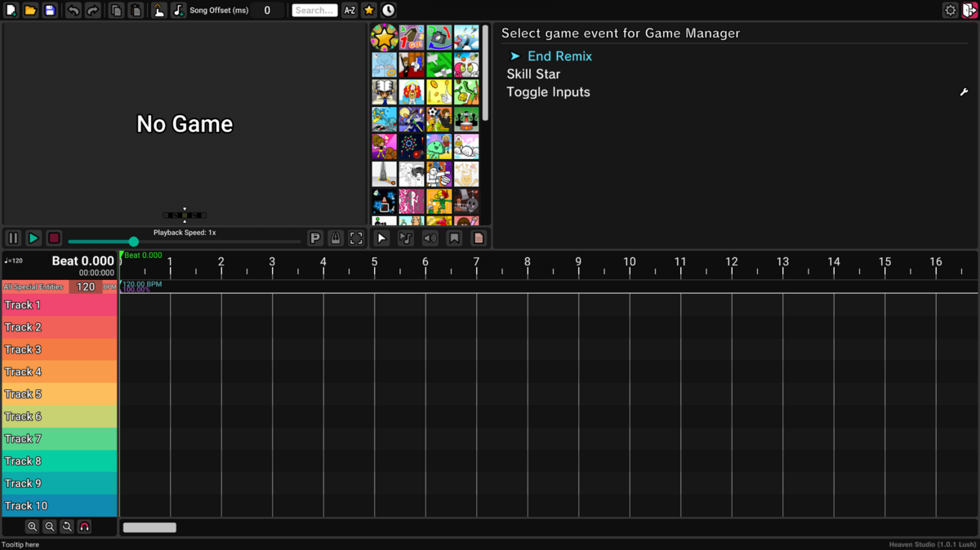Click the undo arrow icon
Viewport: 980px width, 550px height.
pyautogui.click(x=73, y=11)
